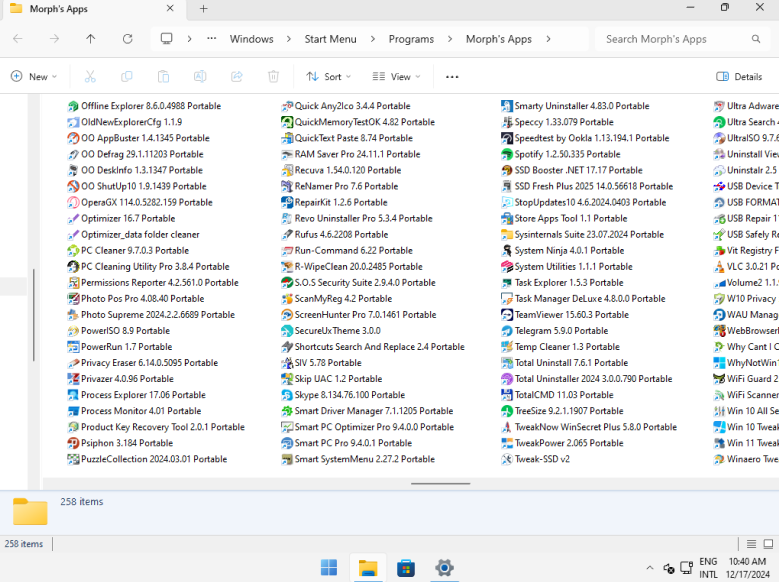Navigate to Windows in the breadcrumb
The image size is (779, 582).
pos(251,39)
